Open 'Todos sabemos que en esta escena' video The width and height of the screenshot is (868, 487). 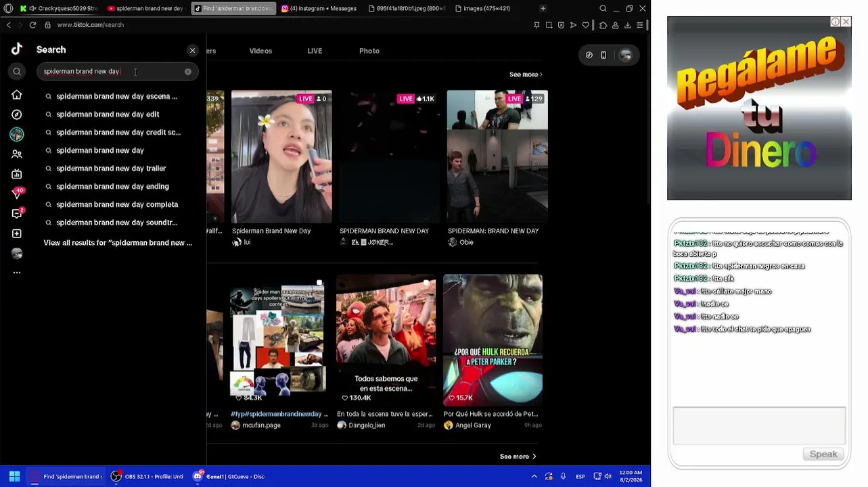tap(386, 340)
